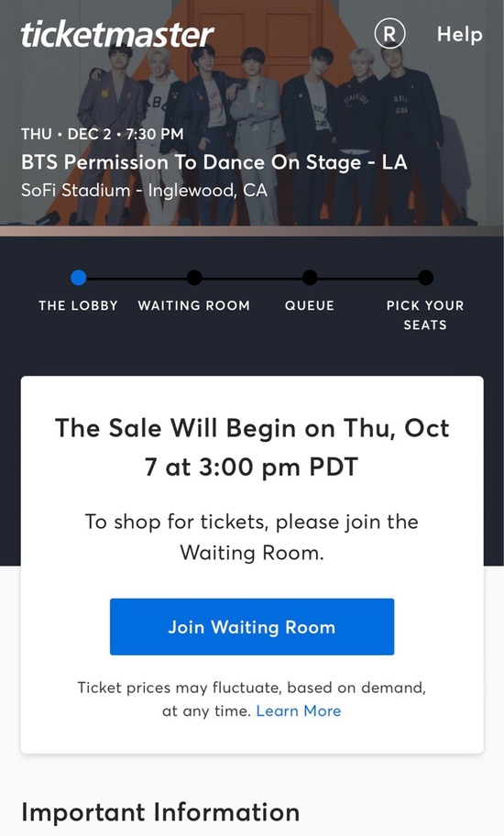Image resolution: width=504 pixels, height=836 pixels.
Task: Click the Queue step dot
Action: tap(310, 277)
